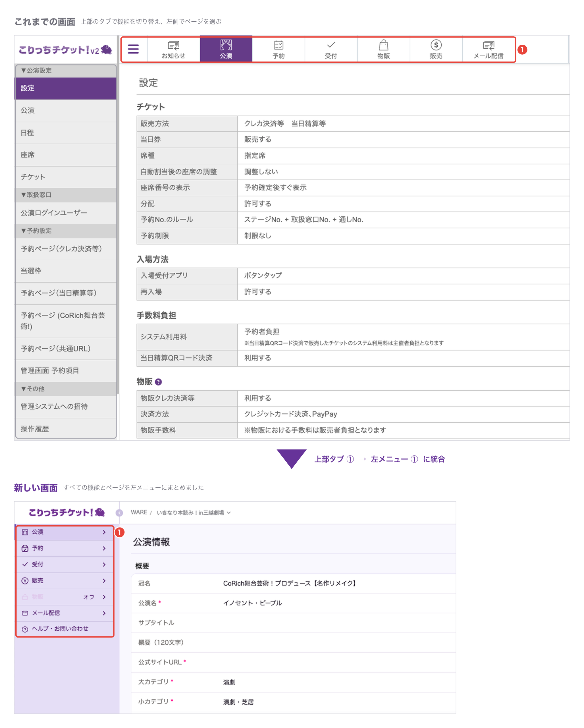This screenshot has height=728, width=584.
Task: Collapse the ▼その他 section
Action: [66, 389]
